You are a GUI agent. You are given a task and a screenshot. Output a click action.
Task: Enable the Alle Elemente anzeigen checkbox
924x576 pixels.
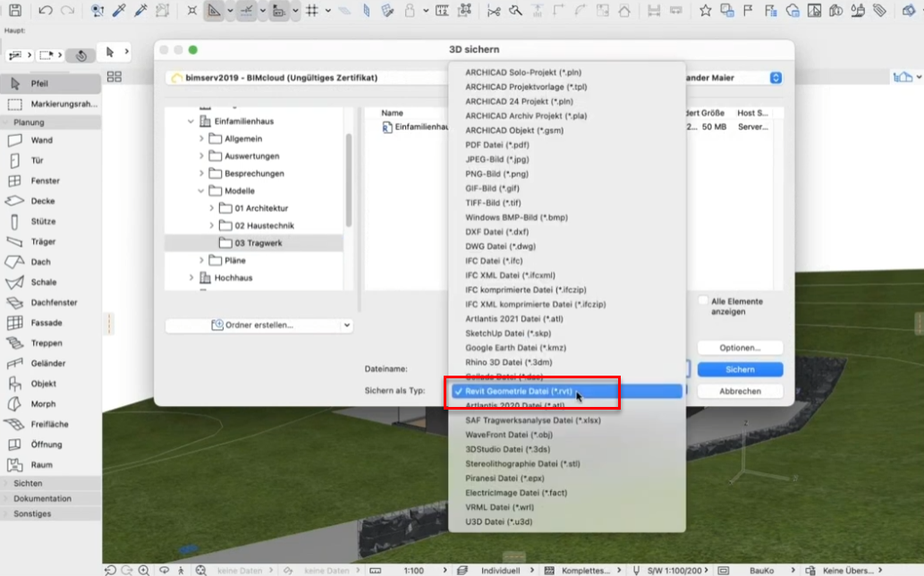point(702,301)
